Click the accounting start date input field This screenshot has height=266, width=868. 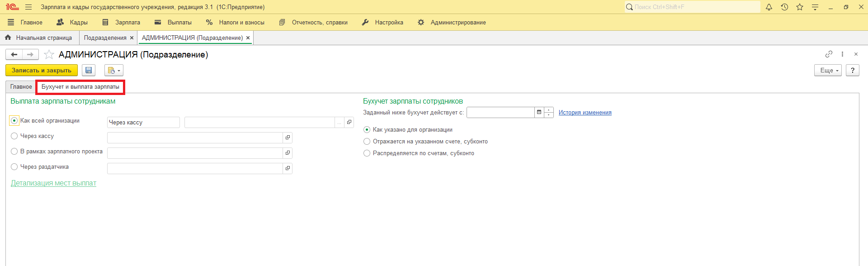coord(500,112)
